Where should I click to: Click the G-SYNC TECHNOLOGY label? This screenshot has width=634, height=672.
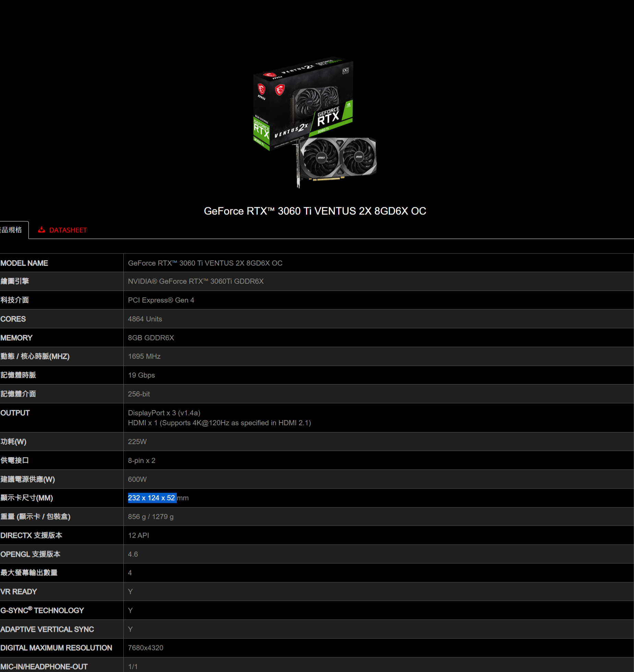click(x=42, y=610)
